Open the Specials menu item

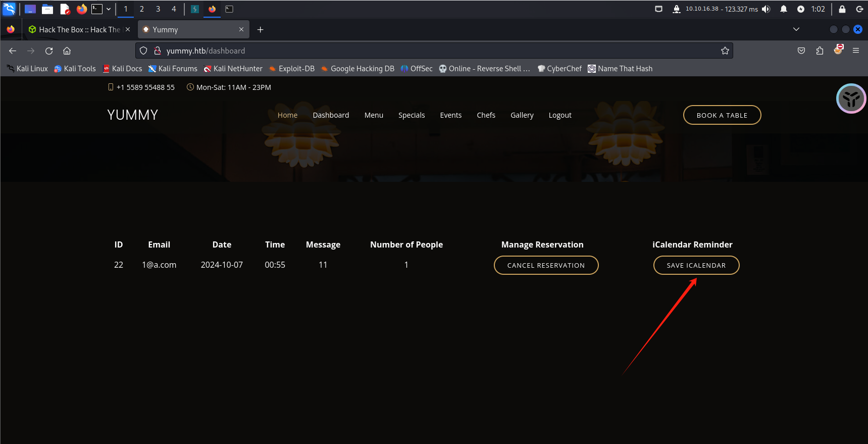412,115
